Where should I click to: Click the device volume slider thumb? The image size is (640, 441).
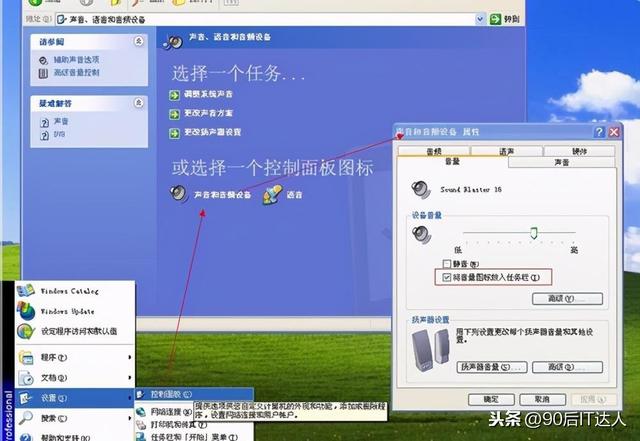533,233
